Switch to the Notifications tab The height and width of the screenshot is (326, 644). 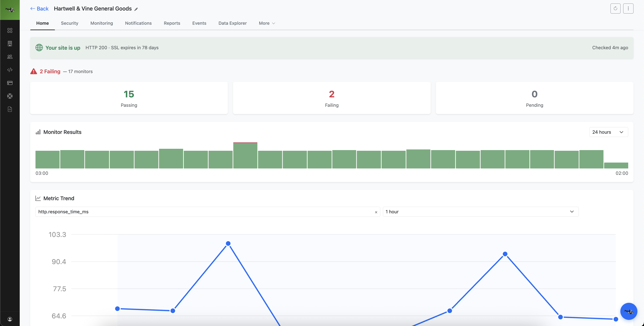click(x=138, y=23)
